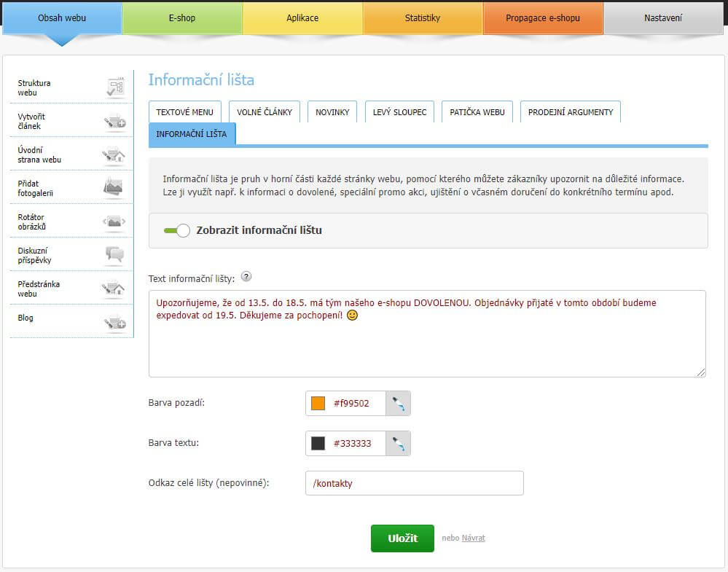
Task: Open eyedropper picker for Barva pozadí
Action: [398, 403]
